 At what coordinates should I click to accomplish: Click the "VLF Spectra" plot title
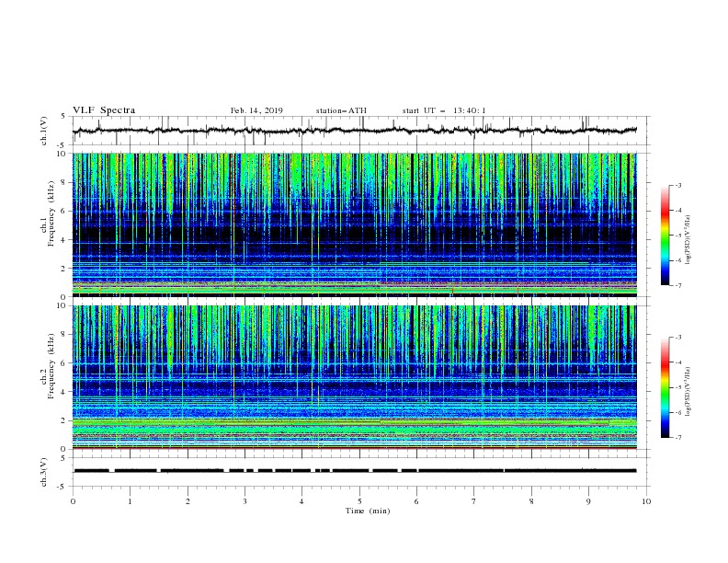[x=104, y=110]
